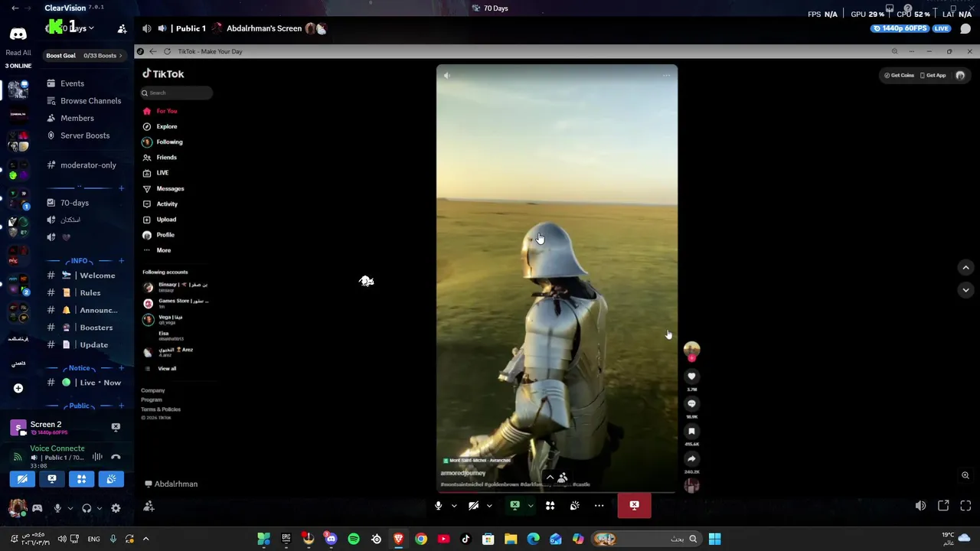Go to next TikTok video arrow
980x551 pixels.
click(965, 290)
